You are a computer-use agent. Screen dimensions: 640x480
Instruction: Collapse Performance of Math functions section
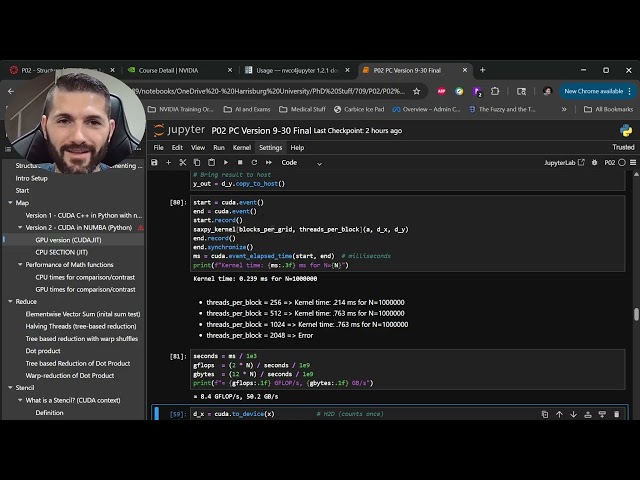pos(20,264)
